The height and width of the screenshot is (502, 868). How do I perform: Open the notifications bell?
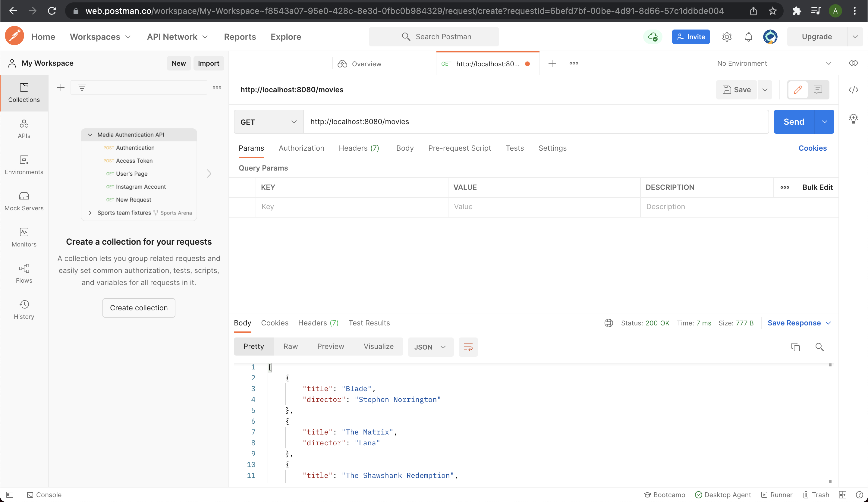(748, 37)
